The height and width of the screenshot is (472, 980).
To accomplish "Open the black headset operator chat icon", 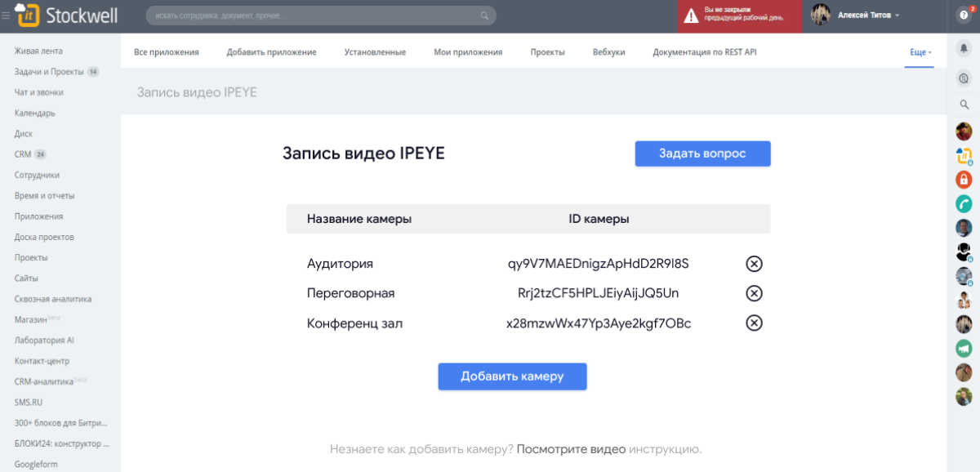I will pos(964,252).
